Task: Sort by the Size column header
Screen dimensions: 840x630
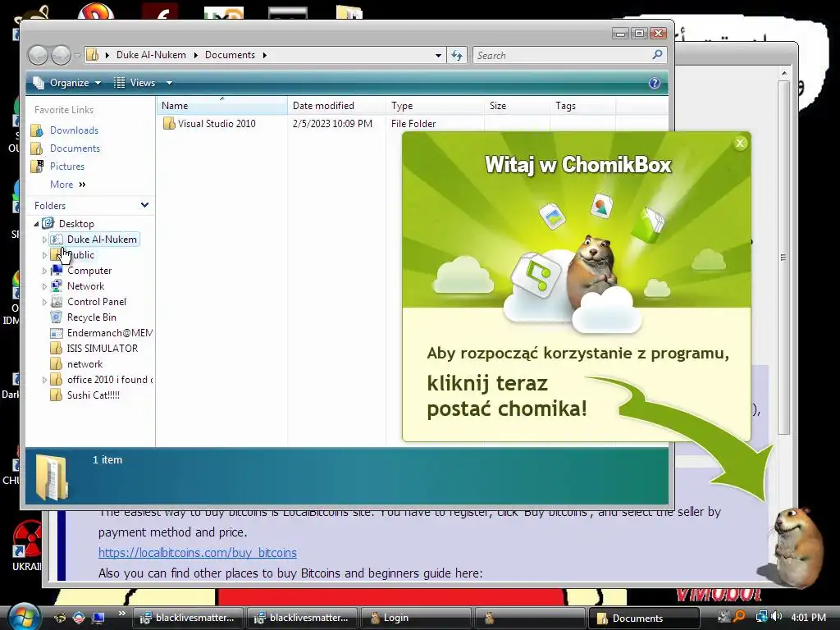Action: point(517,106)
